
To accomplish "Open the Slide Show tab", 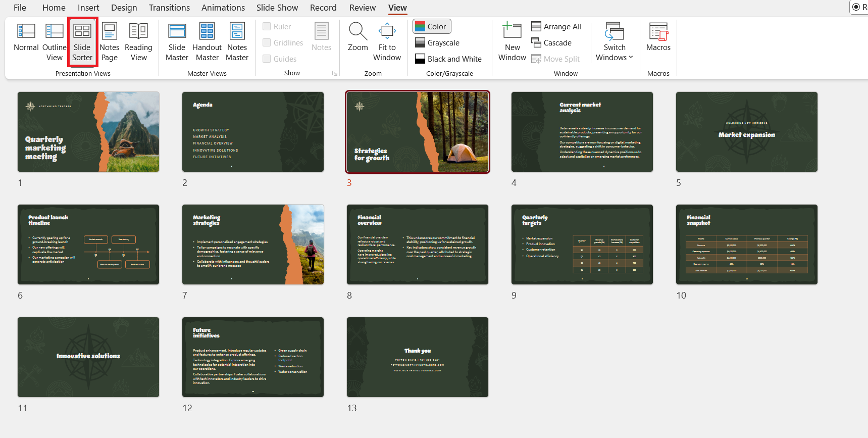I will point(277,8).
